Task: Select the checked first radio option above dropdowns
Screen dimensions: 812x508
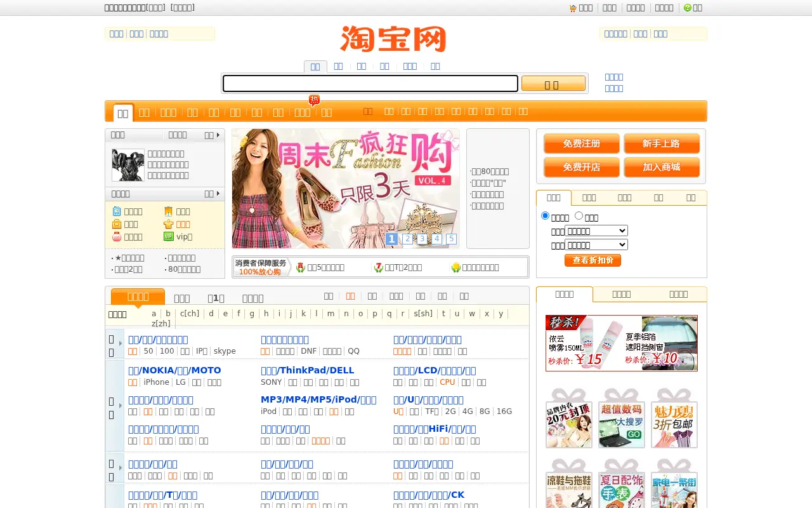Action: point(545,216)
